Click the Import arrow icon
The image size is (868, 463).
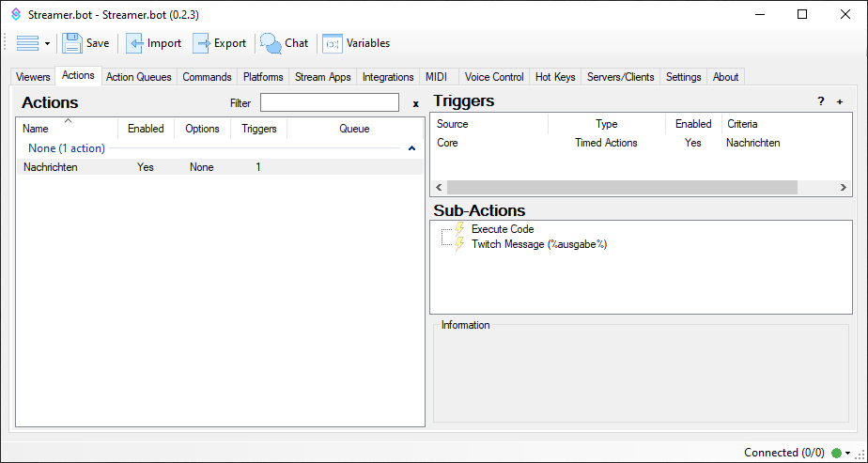tap(134, 43)
